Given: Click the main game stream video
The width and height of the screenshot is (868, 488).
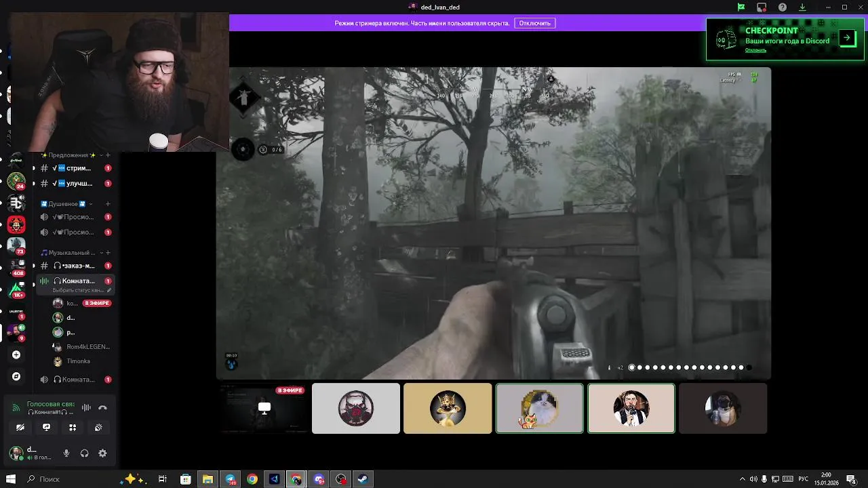Looking at the screenshot, I should point(494,223).
